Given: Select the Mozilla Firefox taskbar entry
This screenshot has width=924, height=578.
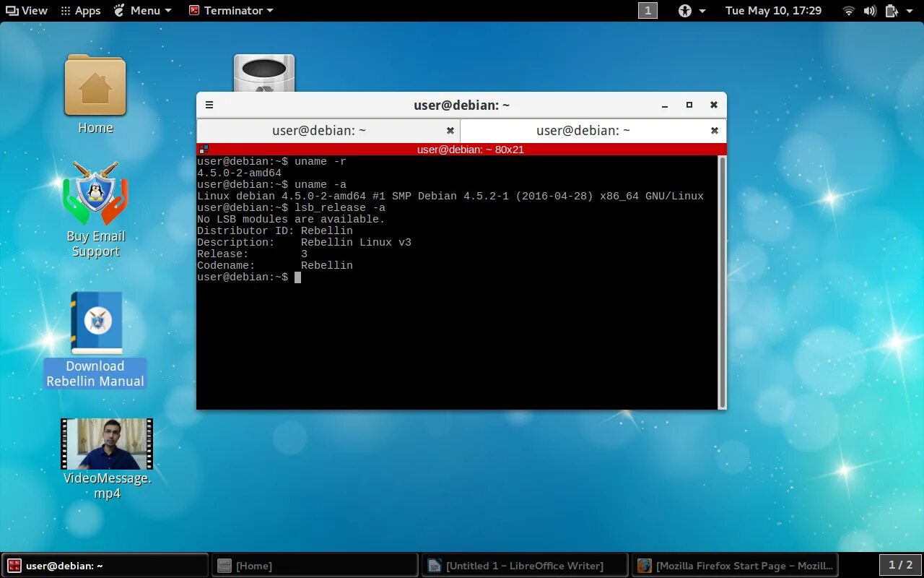Looking at the screenshot, I should tap(735, 565).
